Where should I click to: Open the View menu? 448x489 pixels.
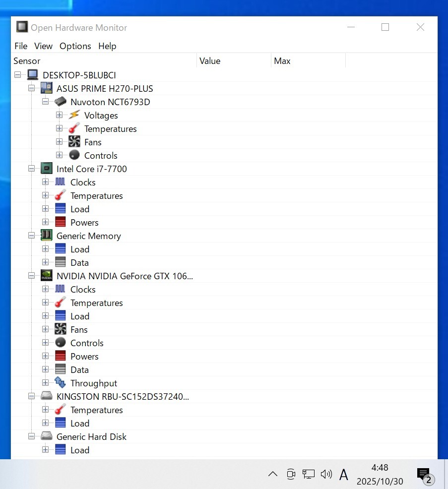(x=43, y=46)
